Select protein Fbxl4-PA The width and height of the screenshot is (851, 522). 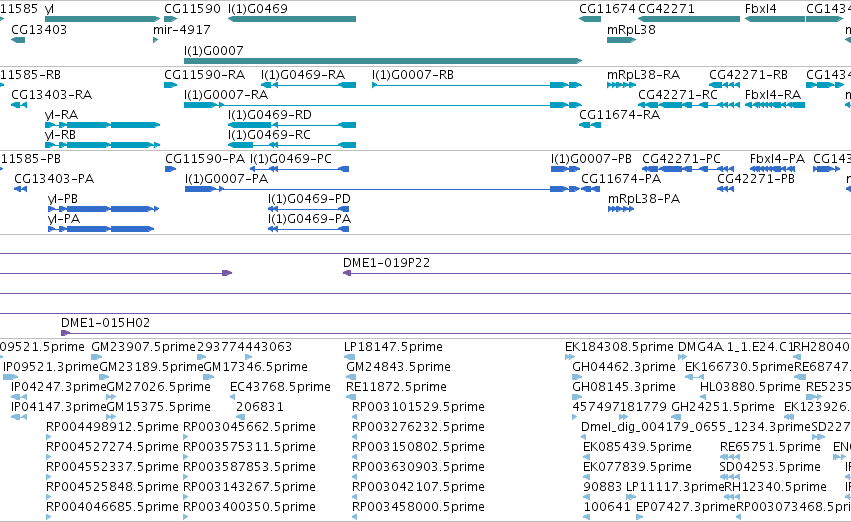[777, 159]
